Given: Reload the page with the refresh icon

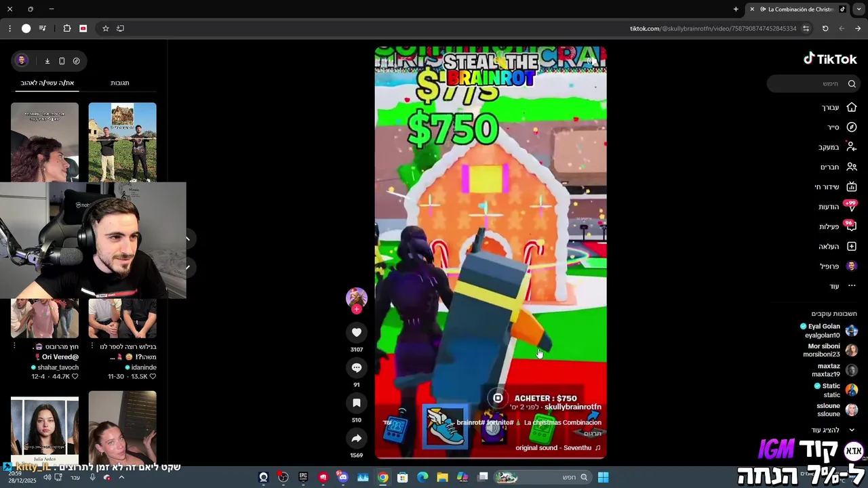Looking at the screenshot, I should pyautogui.click(x=825, y=28).
